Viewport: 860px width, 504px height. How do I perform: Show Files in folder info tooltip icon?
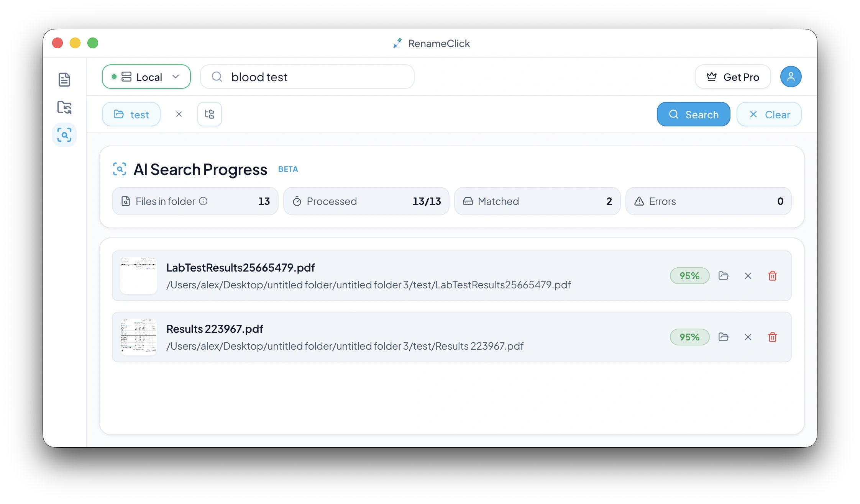203,201
